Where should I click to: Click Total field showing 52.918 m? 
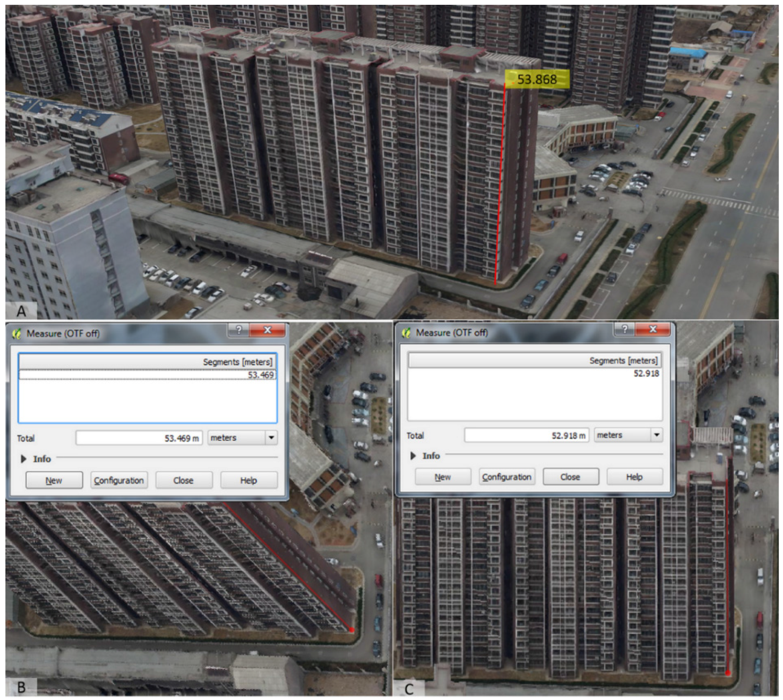click(526, 435)
